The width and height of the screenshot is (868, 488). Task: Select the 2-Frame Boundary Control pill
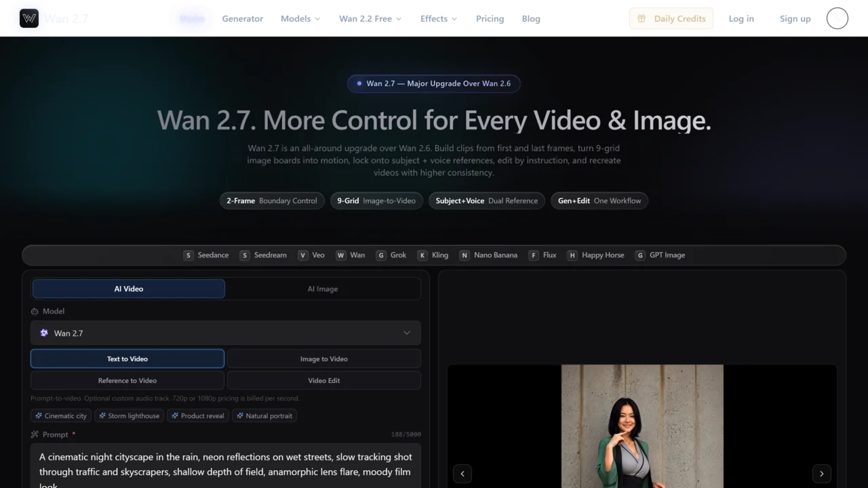pyautogui.click(x=272, y=201)
